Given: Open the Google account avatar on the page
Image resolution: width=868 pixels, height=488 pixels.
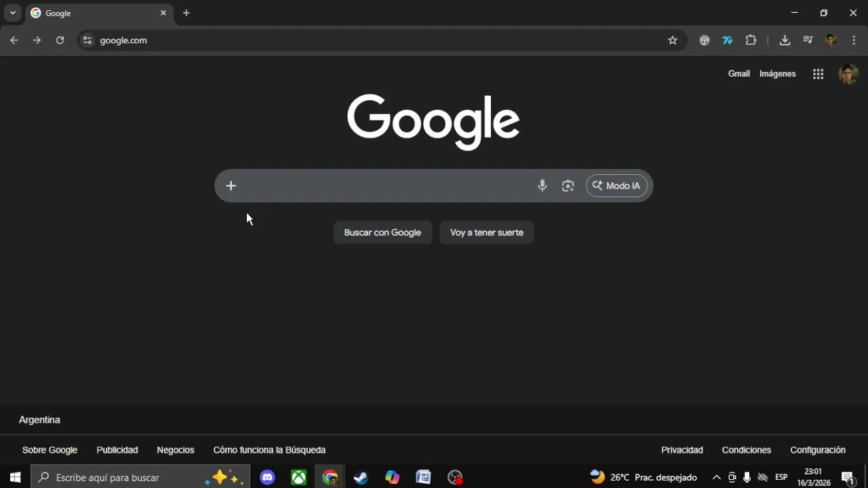Looking at the screenshot, I should (x=848, y=74).
